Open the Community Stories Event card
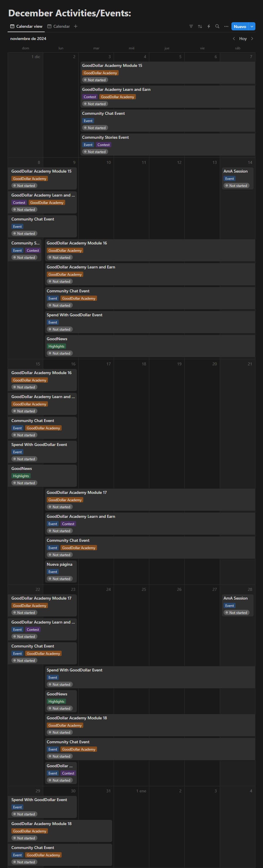Screen dimensions: 263x868 [x=167, y=144]
